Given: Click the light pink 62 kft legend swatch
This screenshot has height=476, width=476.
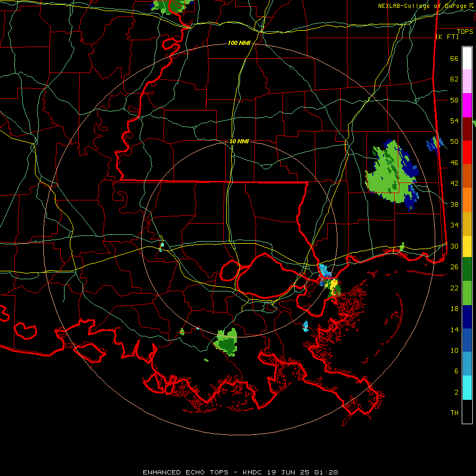Looking at the screenshot, I should click(467, 81).
